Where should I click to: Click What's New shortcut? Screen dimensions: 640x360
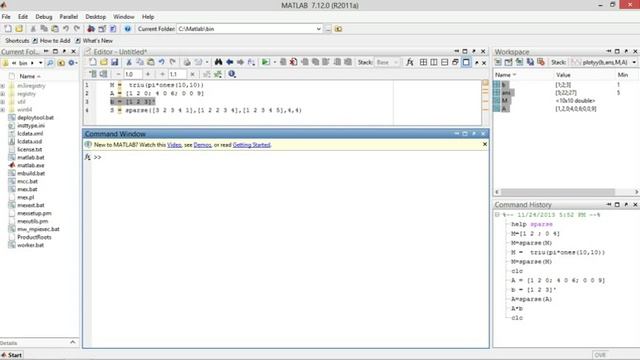tap(94, 41)
